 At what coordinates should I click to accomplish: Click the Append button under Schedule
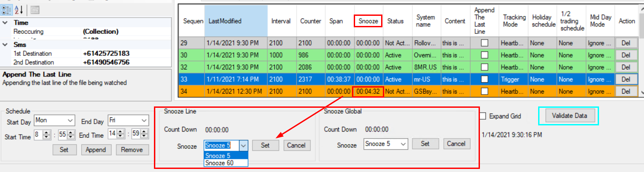tap(96, 150)
